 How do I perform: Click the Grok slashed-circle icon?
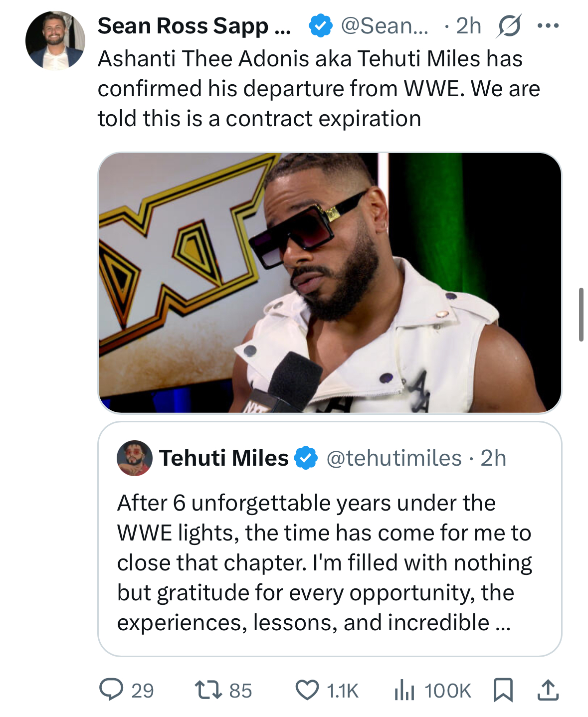click(x=509, y=26)
